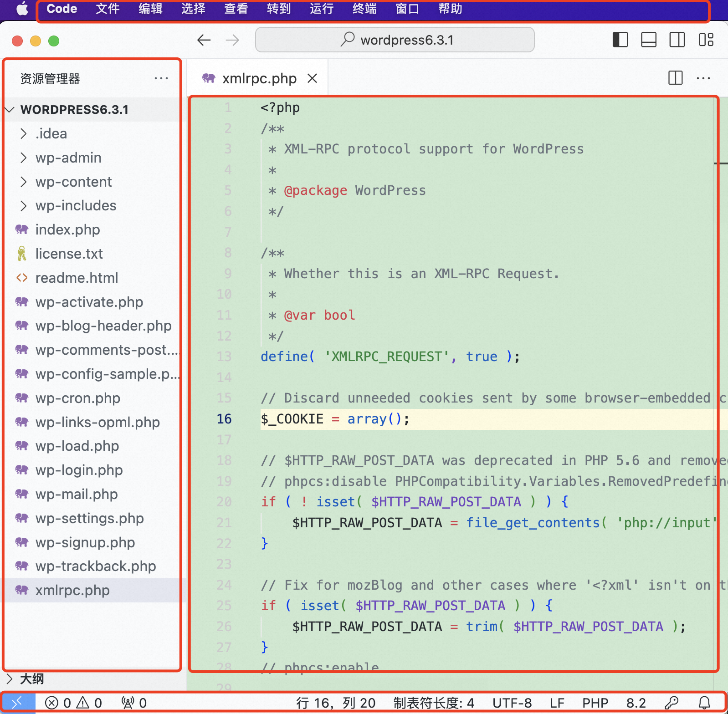Click define XMLRPC_REQUEST line of code
This screenshot has height=714, width=728.
point(390,357)
